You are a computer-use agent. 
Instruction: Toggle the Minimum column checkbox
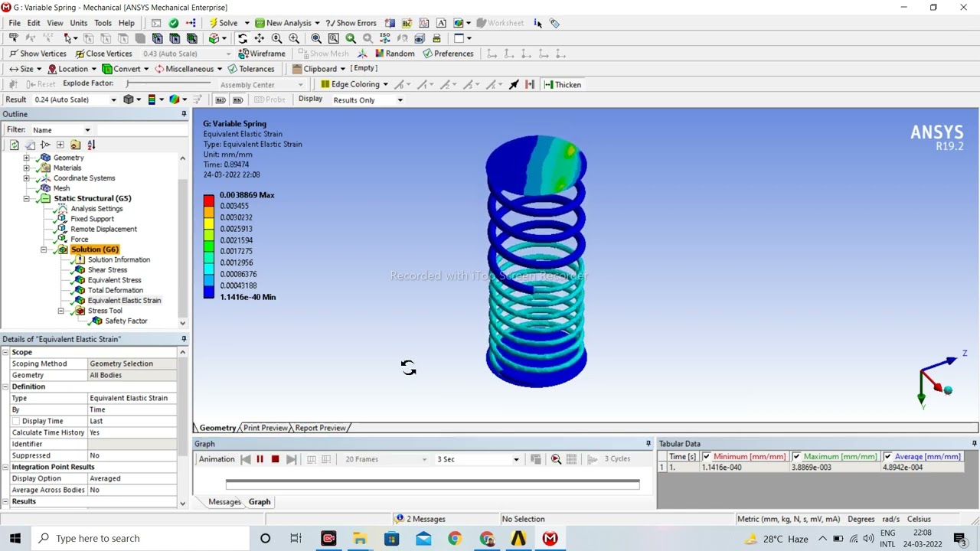click(707, 457)
